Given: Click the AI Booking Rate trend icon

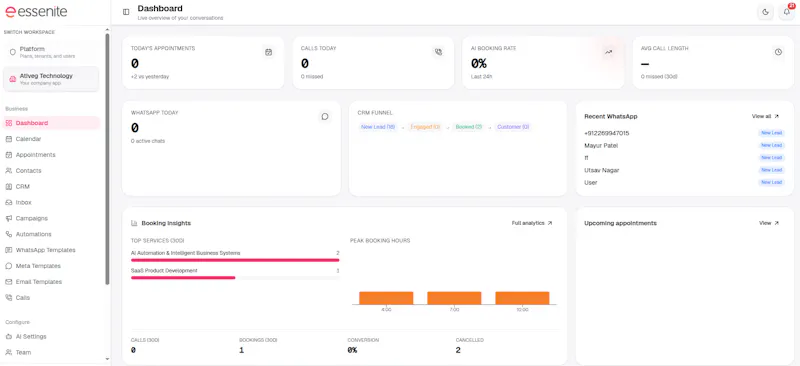Looking at the screenshot, I should click(x=608, y=52).
